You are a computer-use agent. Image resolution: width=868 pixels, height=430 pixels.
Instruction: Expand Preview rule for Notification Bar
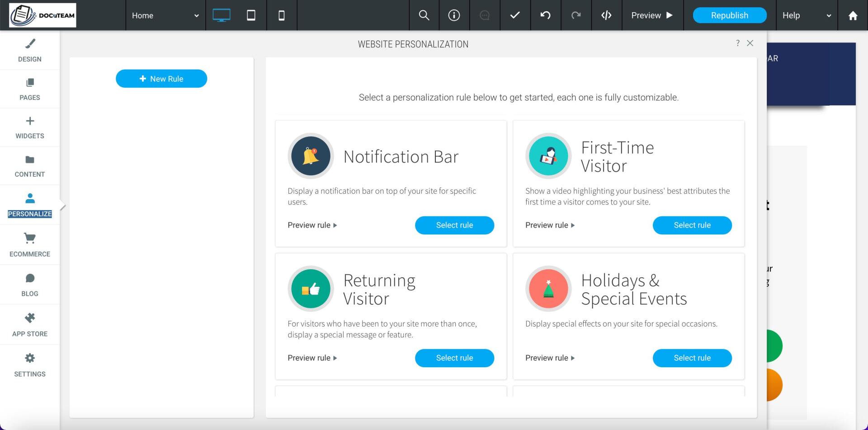pos(312,225)
